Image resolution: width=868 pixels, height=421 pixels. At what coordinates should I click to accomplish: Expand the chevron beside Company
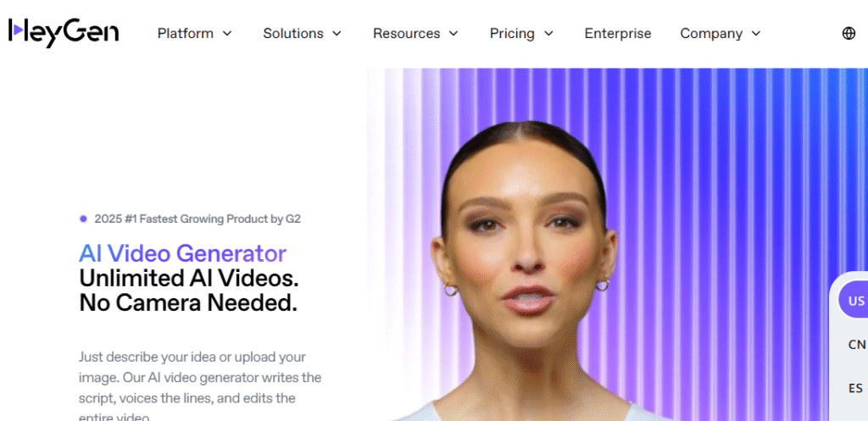tap(756, 33)
